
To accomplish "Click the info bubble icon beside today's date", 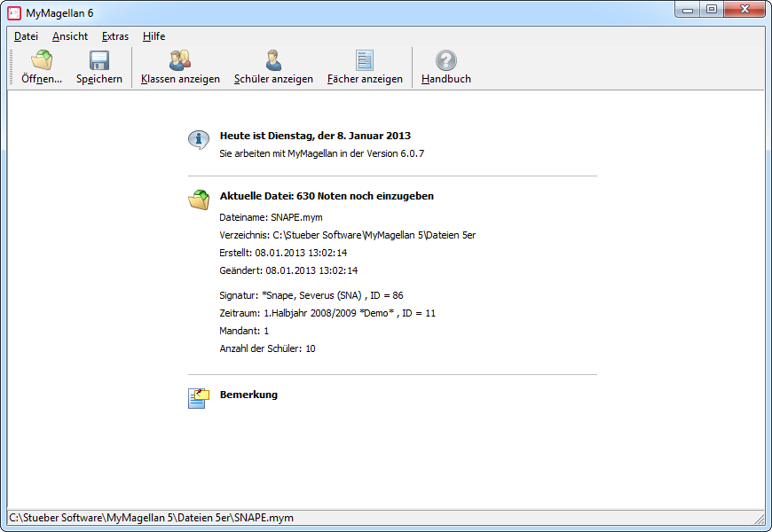I will point(199,140).
